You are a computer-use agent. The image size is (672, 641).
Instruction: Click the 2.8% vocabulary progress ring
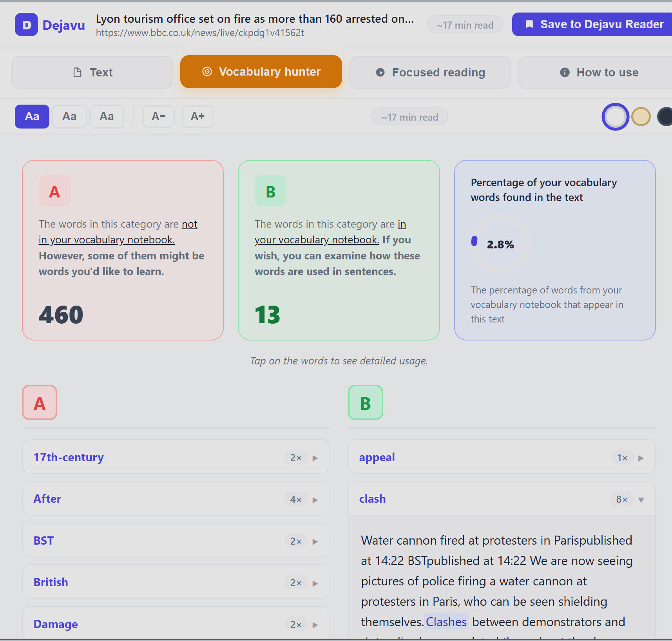(x=500, y=244)
